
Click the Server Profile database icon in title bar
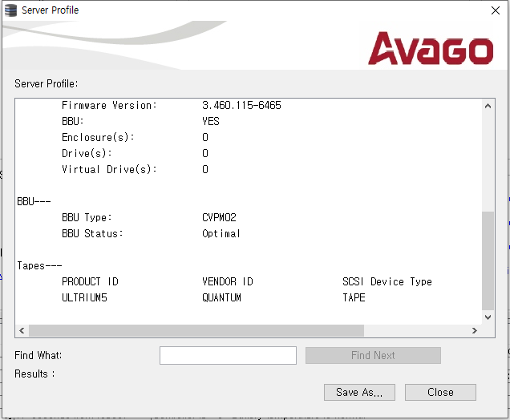pos(10,10)
